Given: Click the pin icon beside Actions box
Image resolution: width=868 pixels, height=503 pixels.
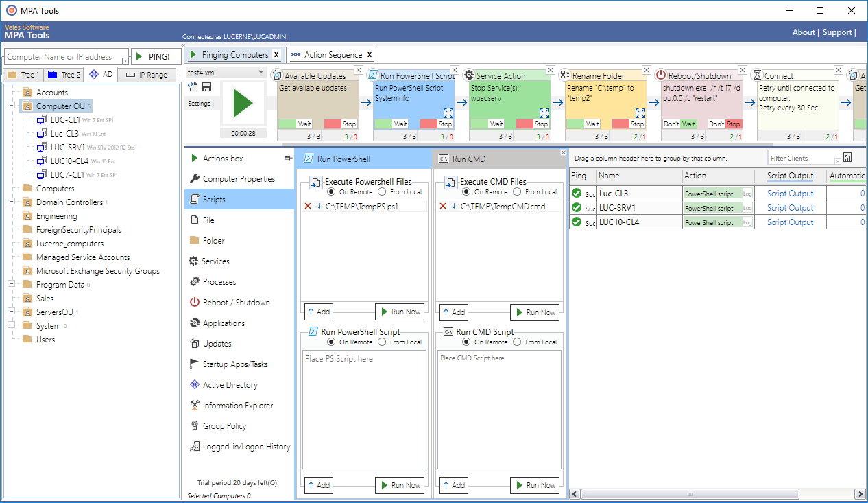Looking at the screenshot, I should (288, 159).
